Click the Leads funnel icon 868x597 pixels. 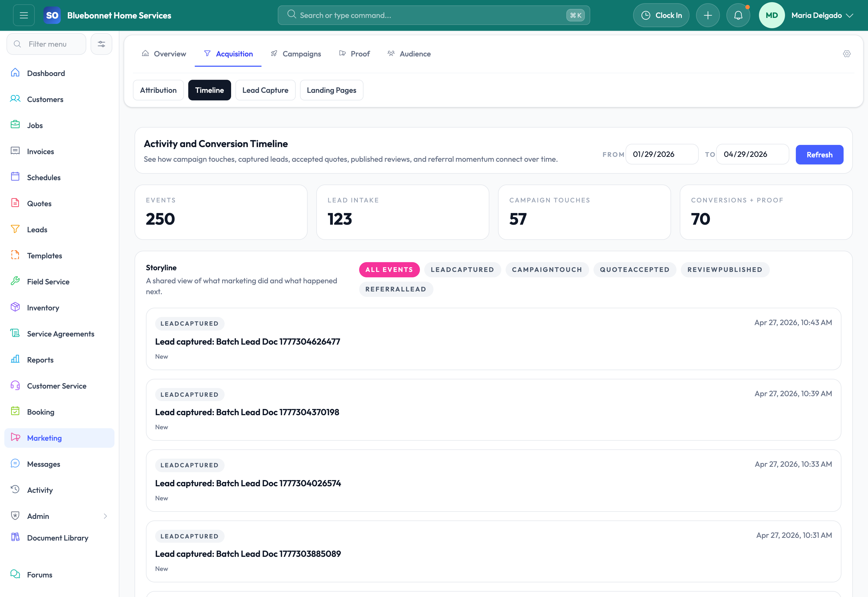pyautogui.click(x=15, y=229)
